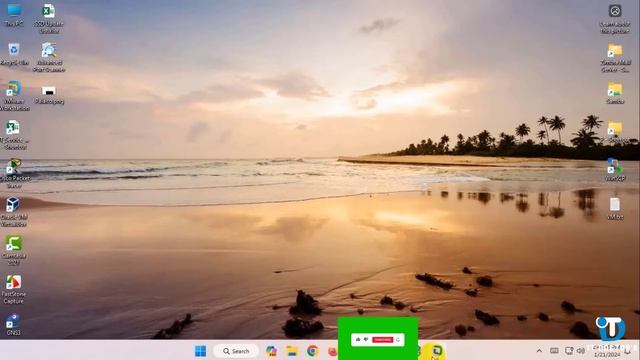Open the jpeg image file on desktop
The height and width of the screenshot is (360, 640).
tap(49, 95)
